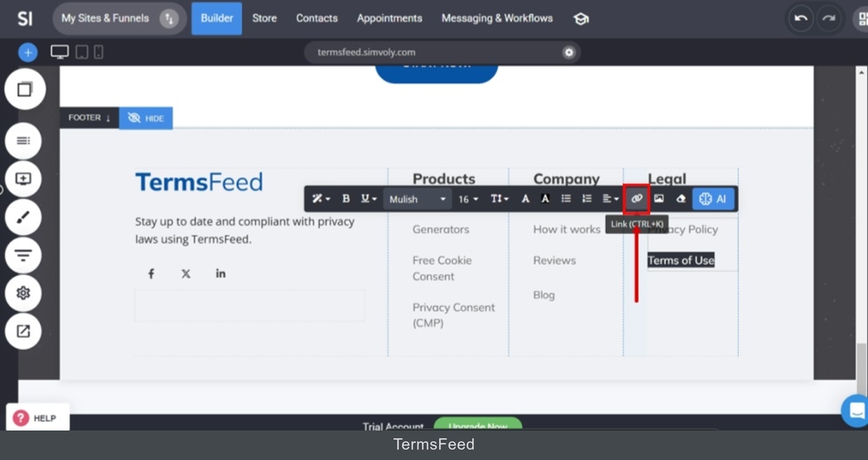Viewport: 868px width, 460px height.
Task: Click the Free Cookie Consent footer link
Action: click(x=442, y=268)
